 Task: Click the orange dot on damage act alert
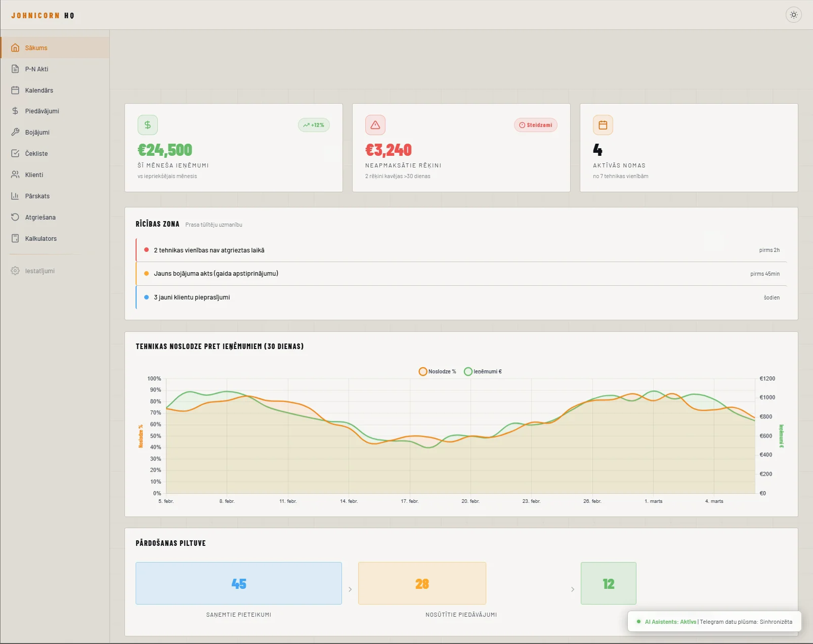click(x=146, y=274)
